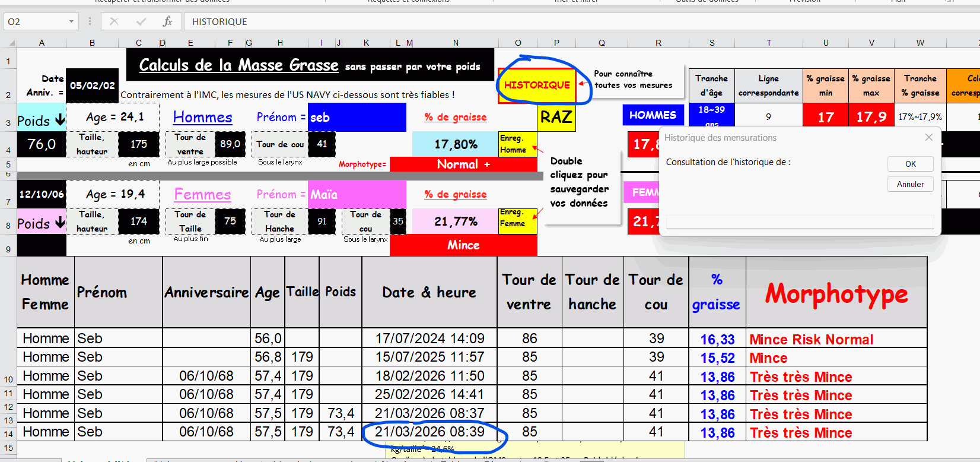
Task: Click the formula bar cancel X icon
Action: [114, 21]
